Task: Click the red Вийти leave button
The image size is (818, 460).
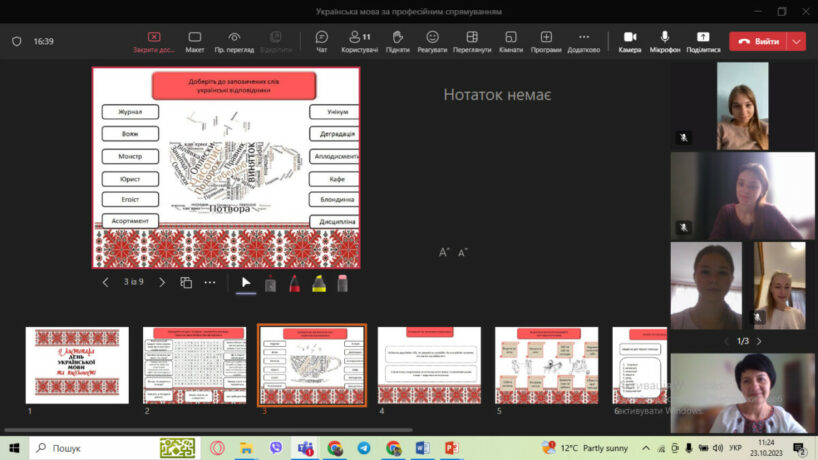Action: pyautogui.click(x=758, y=41)
